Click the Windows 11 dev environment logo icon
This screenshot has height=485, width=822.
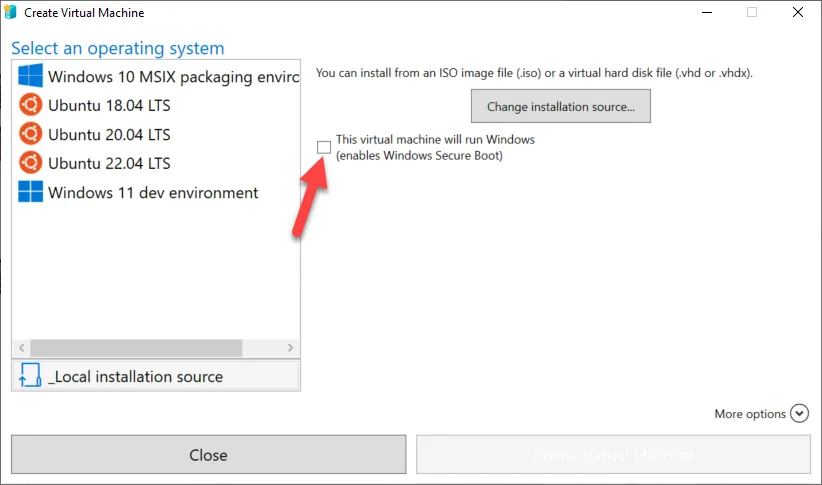30,191
